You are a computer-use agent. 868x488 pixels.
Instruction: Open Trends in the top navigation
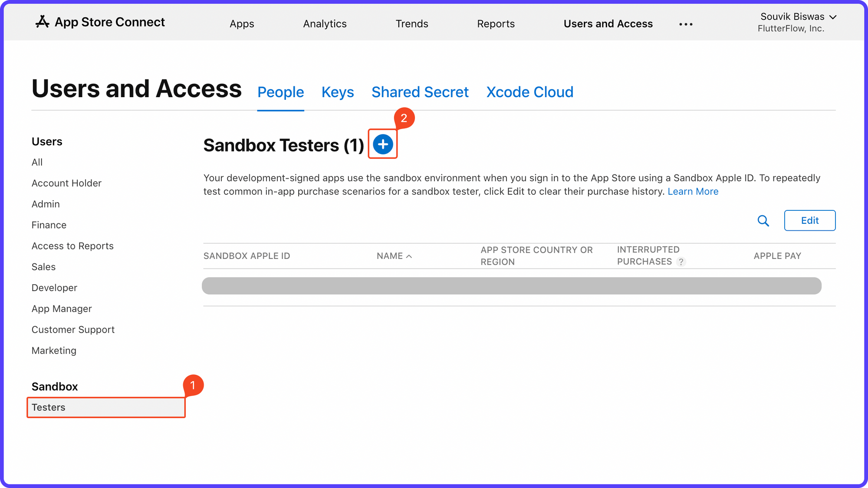411,24
